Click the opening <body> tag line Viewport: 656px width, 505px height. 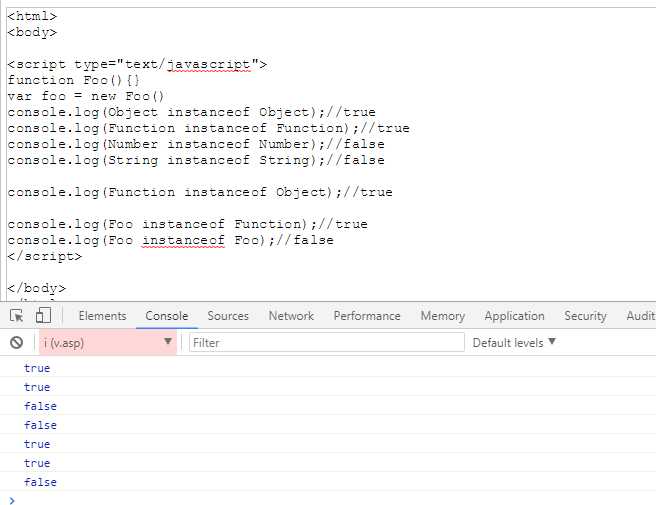pos(32,32)
